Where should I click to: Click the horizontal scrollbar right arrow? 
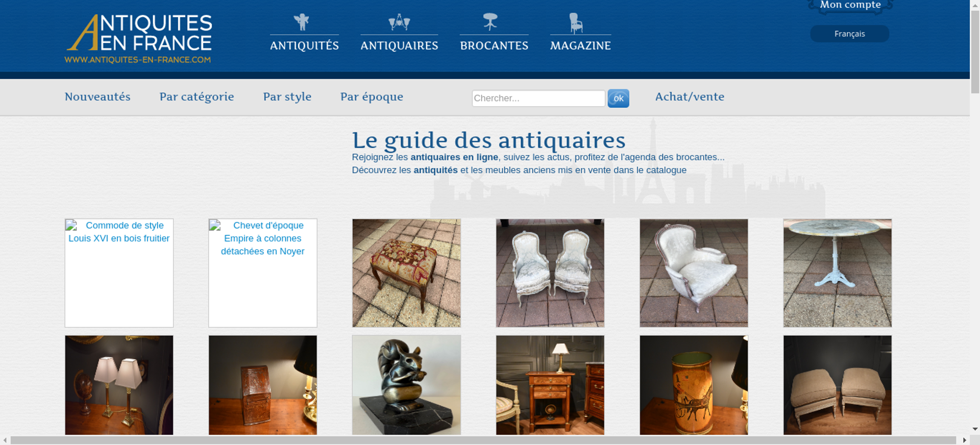[964, 440]
